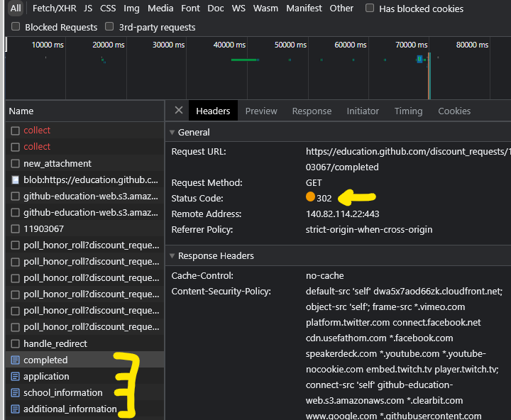Image resolution: width=511 pixels, height=420 pixels.
Task: Switch to the Preview tab
Action: point(261,111)
